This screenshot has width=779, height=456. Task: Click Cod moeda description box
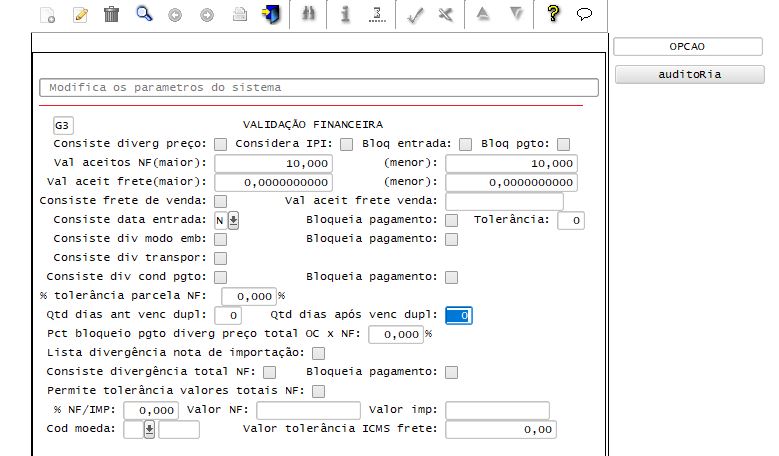pos(179,430)
